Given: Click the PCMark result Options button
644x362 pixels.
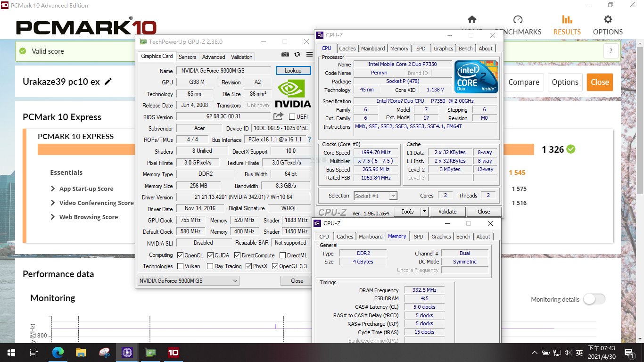Looking at the screenshot, I should pos(565,82).
